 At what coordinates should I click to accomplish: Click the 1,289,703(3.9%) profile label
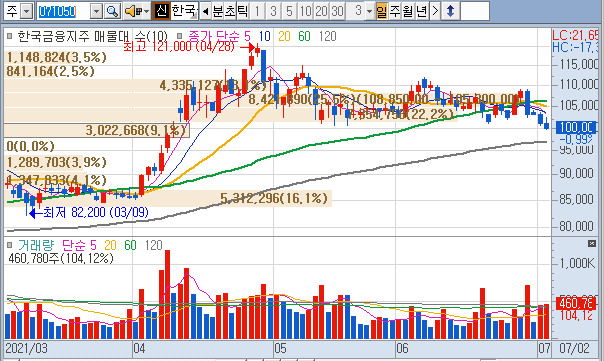tap(57, 162)
